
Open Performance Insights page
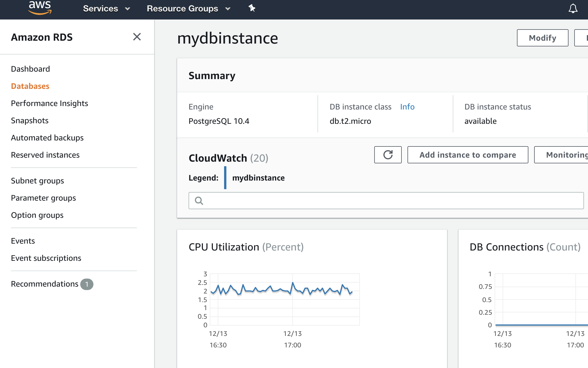pos(49,103)
